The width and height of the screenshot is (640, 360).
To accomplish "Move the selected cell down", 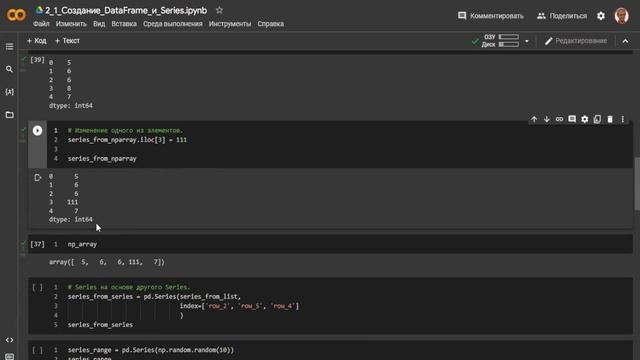I will [x=547, y=119].
